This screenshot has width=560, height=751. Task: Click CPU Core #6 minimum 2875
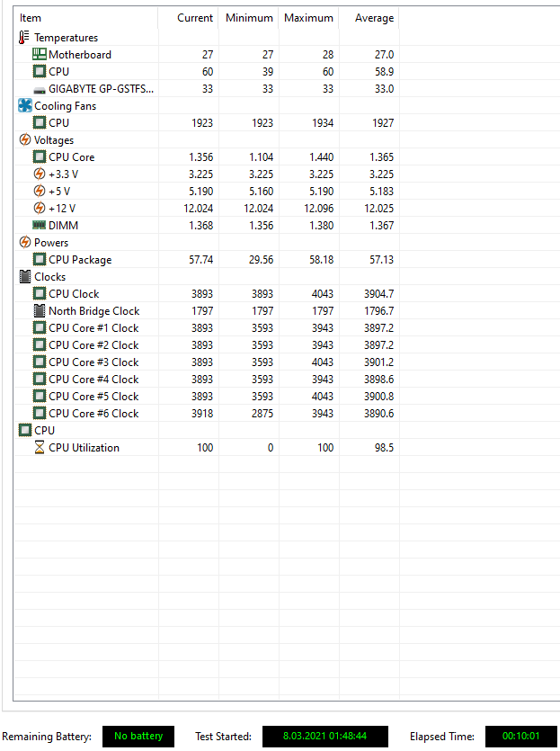tap(262, 414)
